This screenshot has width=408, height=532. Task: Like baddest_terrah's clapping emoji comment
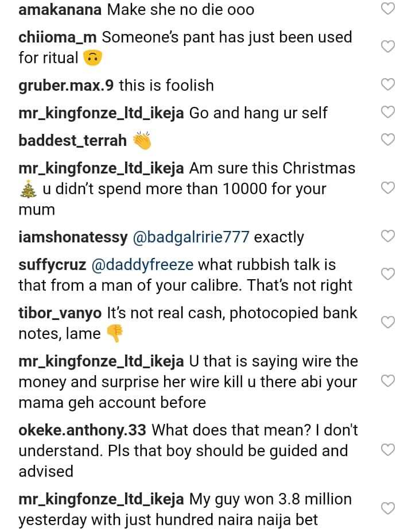point(388,140)
